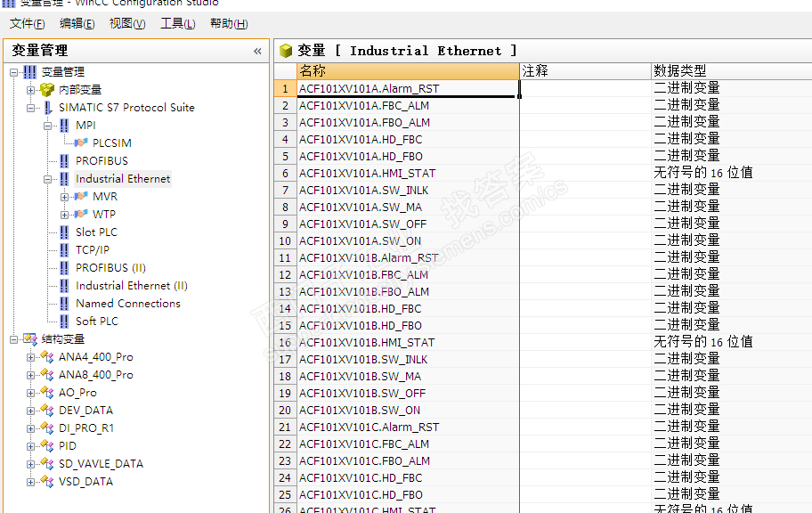This screenshot has width=812, height=513.
Task: Select row header number 16
Action: coord(285,343)
